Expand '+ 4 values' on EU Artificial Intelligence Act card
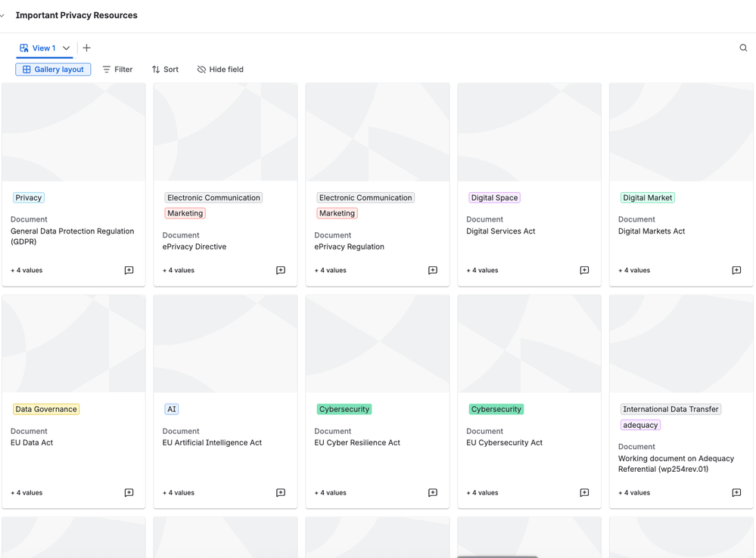This screenshot has width=756, height=558. click(179, 492)
